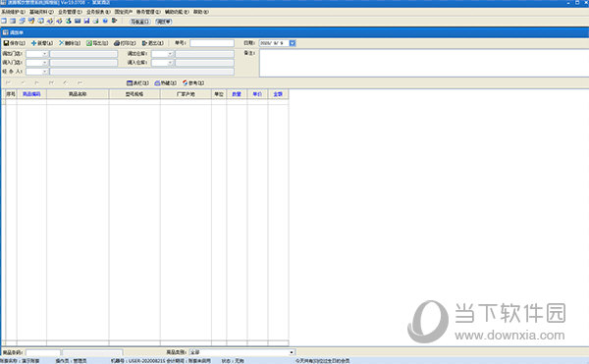The image size is (589, 364).
Task: Open the 基础资料 menu
Action: tap(41, 12)
